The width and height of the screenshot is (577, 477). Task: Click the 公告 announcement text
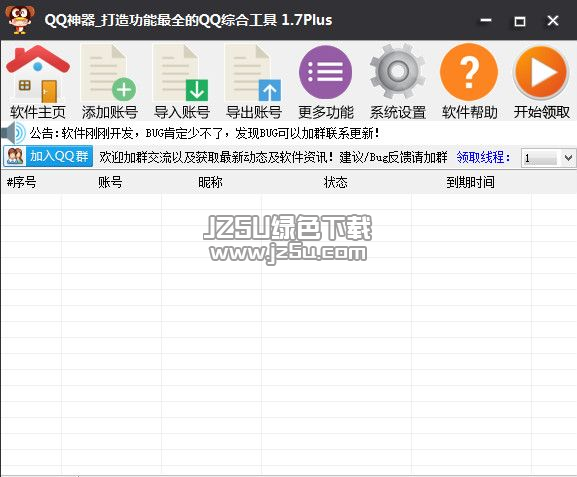click(205, 133)
